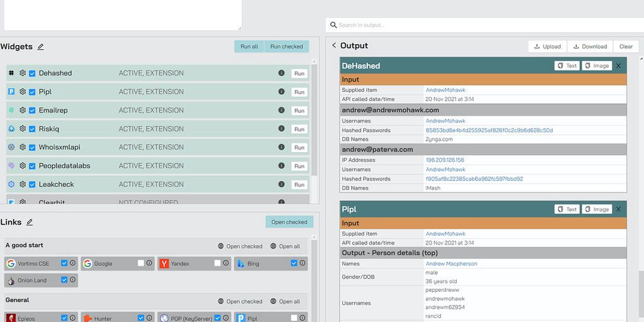Open settings gear for Peopledatalabs widget
The width and height of the screenshot is (644, 322).
[x=23, y=166]
